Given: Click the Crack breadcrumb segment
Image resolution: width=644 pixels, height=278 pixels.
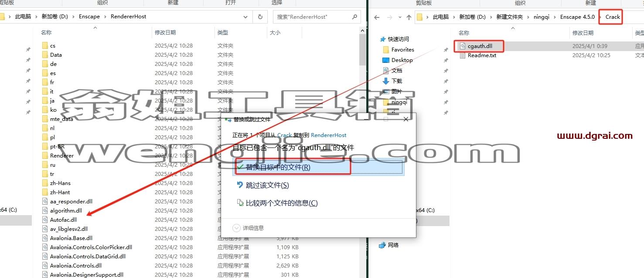Looking at the screenshot, I should (613, 17).
